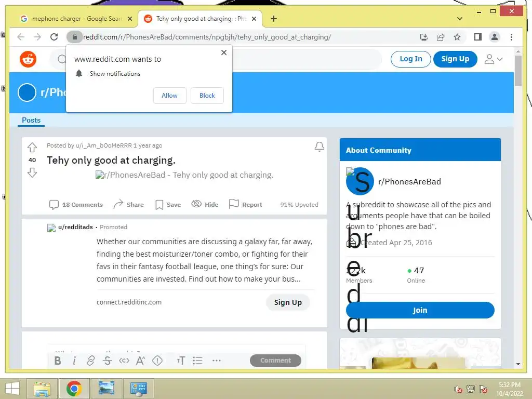Image resolution: width=532 pixels, height=399 pixels.
Task: Close the mephone charger Google tab
Action: pos(129,19)
